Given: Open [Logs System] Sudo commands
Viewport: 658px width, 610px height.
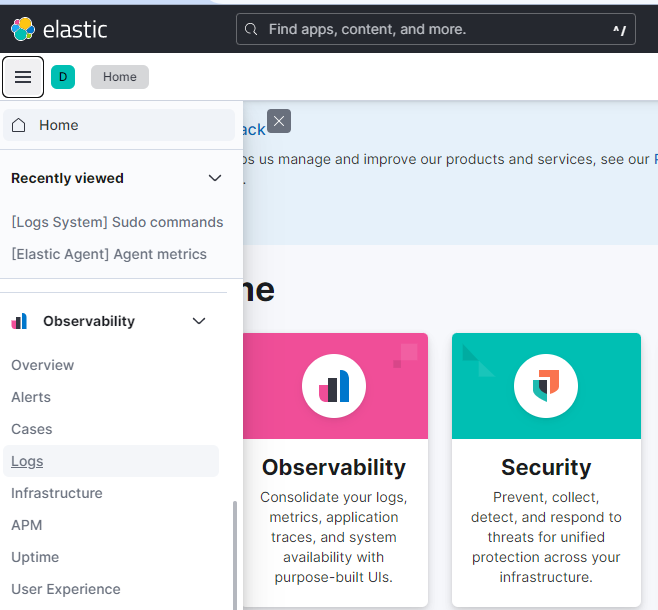Looking at the screenshot, I should [x=118, y=222].
